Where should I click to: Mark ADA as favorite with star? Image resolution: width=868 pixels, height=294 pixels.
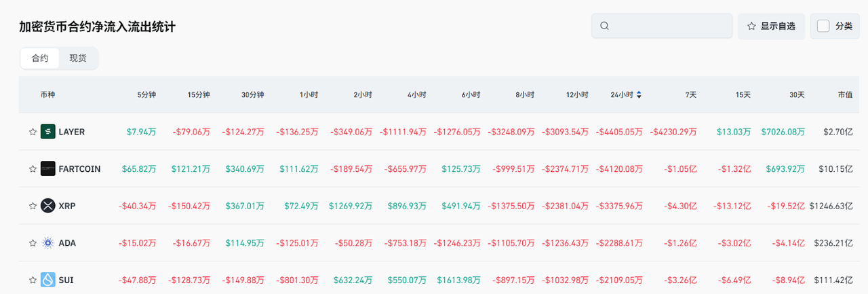(x=32, y=242)
